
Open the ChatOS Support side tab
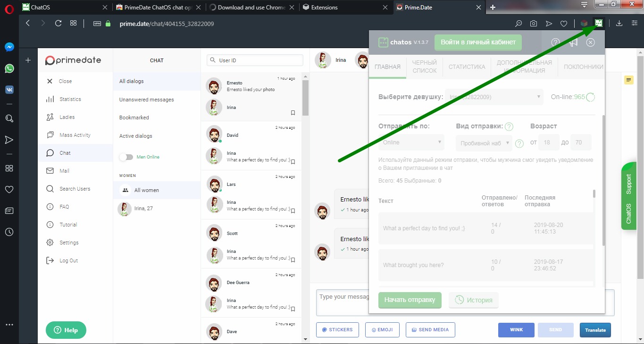pos(628,196)
